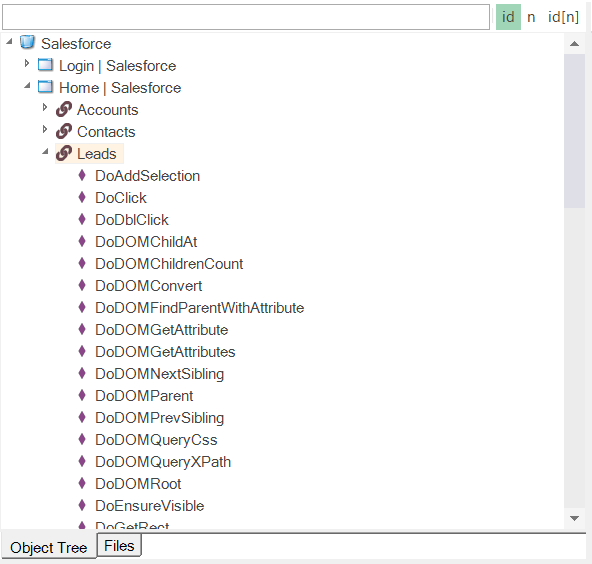Click the diamond icon beside DoDOMParent
The height and width of the screenshot is (564, 592).
click(82, 395)
